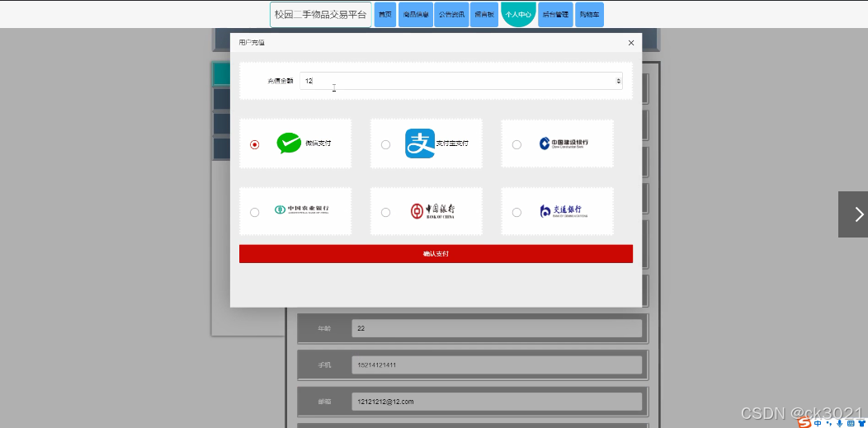Viewport: 868px width, 428px height.
Task: Select Bank of China radio button
Action: (x=385, y=212)
